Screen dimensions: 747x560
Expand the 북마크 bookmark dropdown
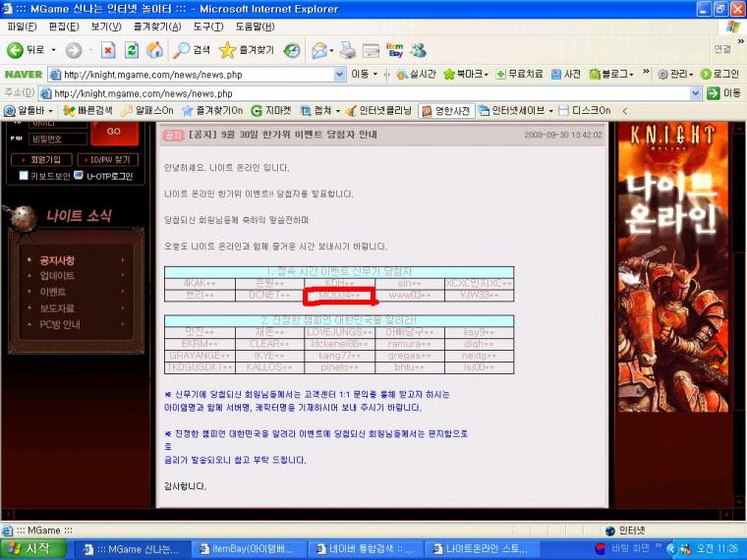[x=486, y=75]
